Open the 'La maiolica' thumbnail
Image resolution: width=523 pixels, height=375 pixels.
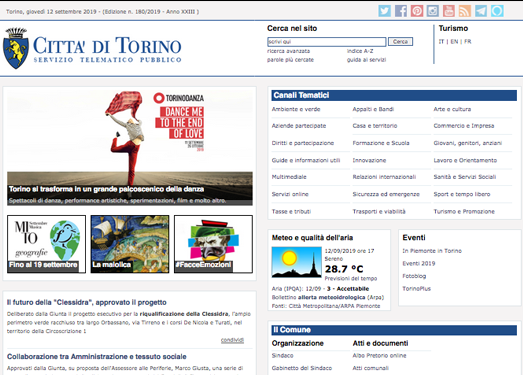(130, 244)
